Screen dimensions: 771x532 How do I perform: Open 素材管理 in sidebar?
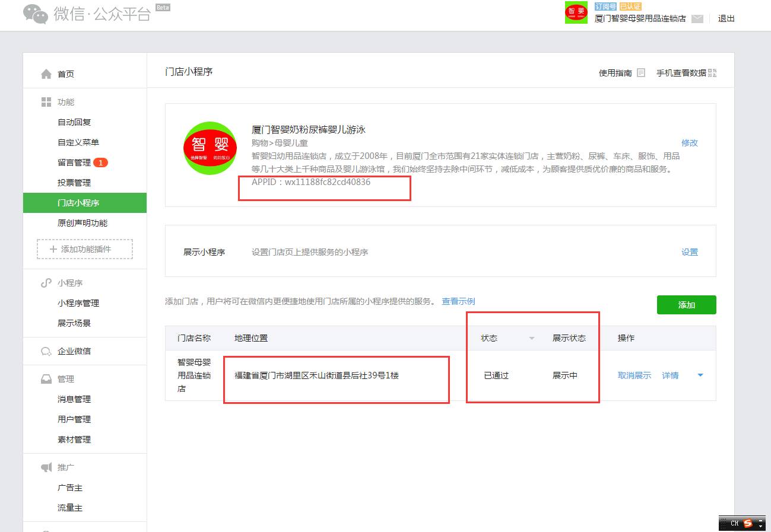click(x=74, y=439)
